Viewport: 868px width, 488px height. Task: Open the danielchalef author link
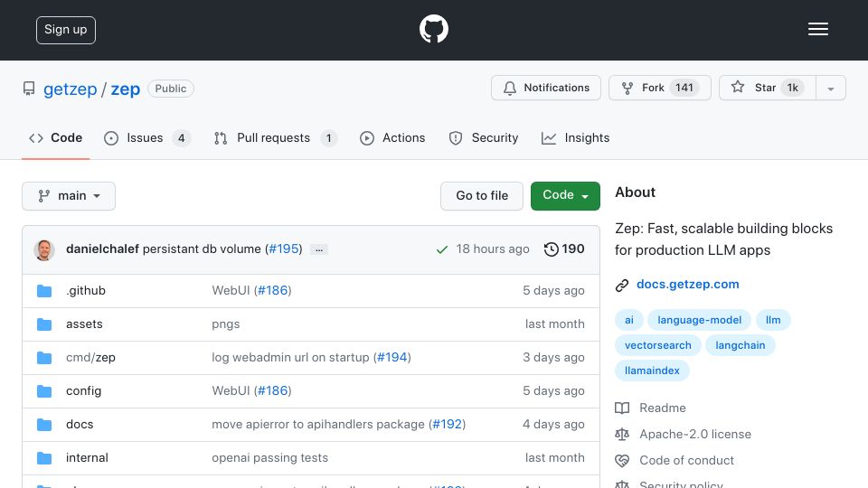[102, 249]
